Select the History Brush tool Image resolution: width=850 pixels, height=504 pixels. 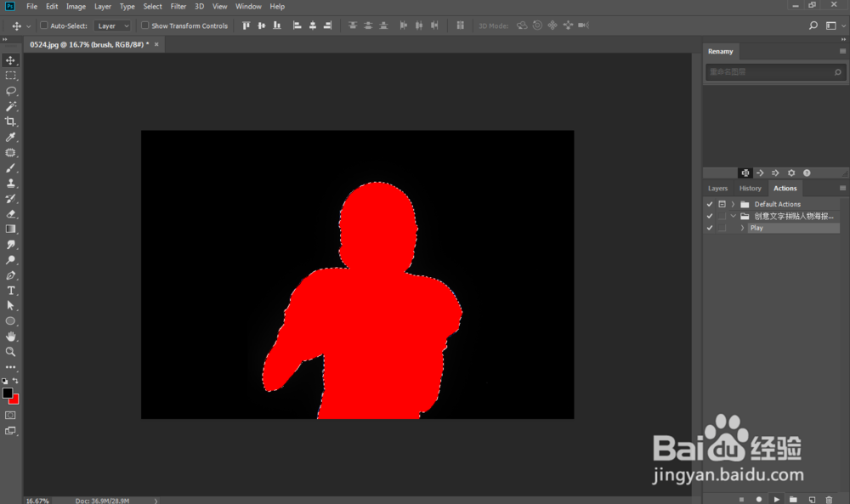pos(10,198)
